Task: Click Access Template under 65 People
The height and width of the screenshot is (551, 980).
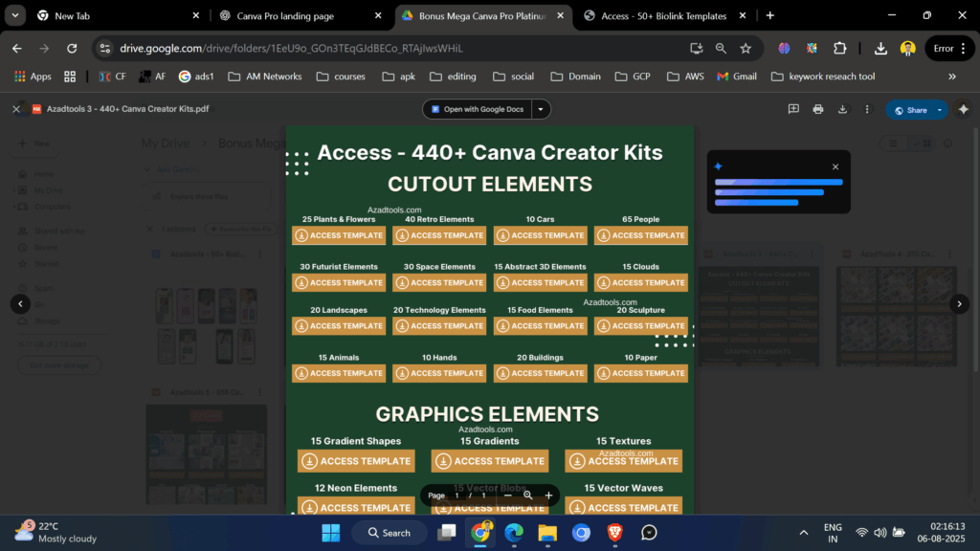Action: pyautogui.click(x=641, y=235)
